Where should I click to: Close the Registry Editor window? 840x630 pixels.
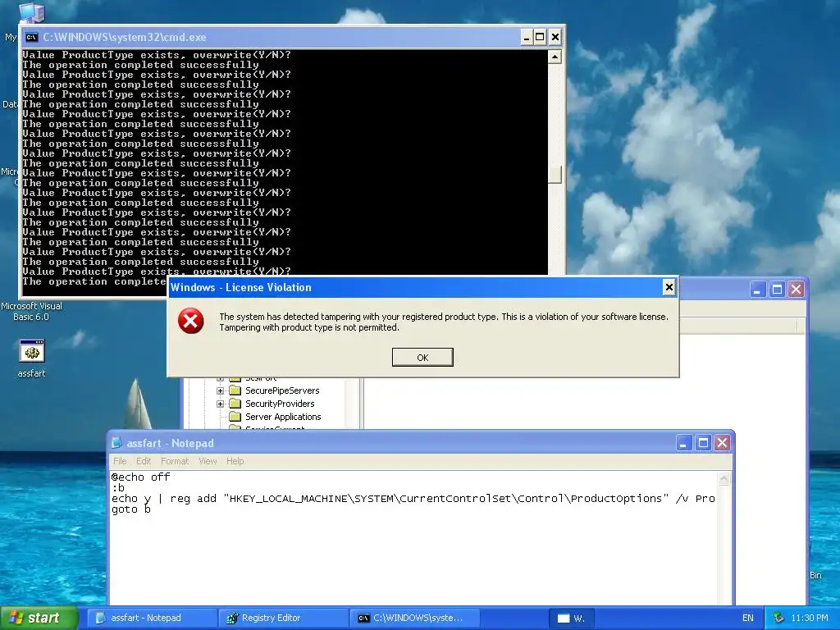pos(796,290)
